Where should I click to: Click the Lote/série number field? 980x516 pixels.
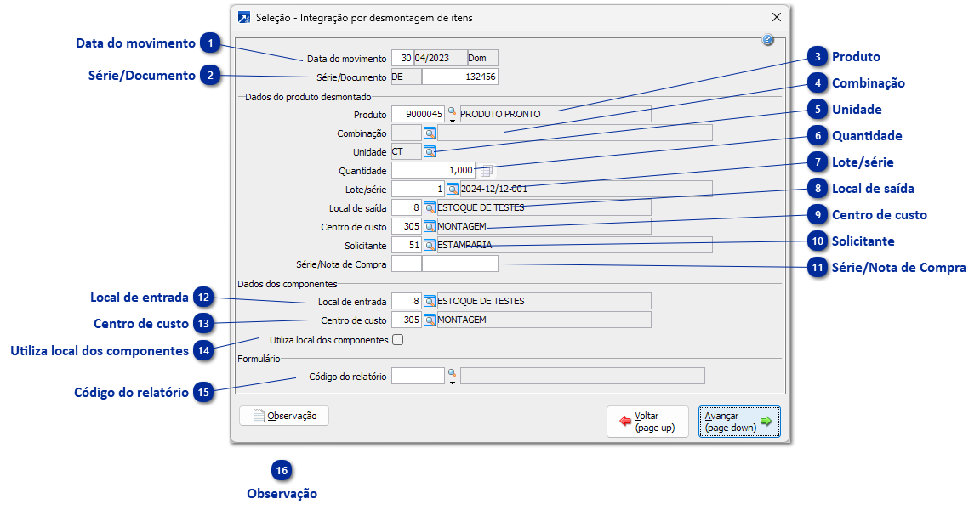(x=419, y=190)
